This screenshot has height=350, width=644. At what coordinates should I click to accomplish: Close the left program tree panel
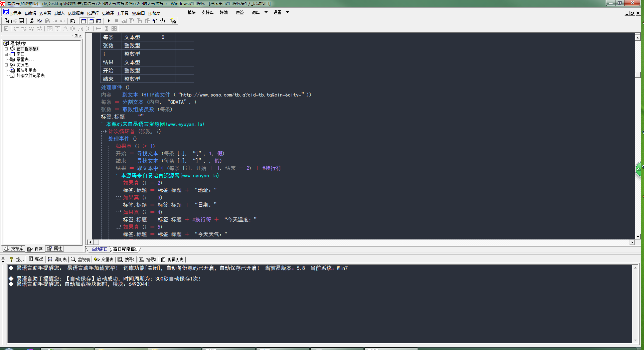click(80, 35)
